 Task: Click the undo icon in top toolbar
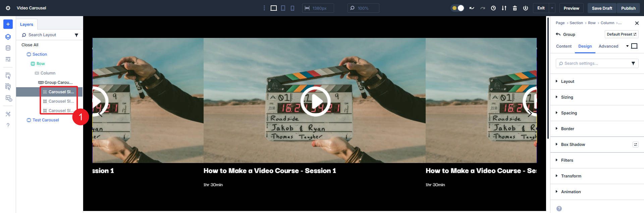[x=472, y=8]
